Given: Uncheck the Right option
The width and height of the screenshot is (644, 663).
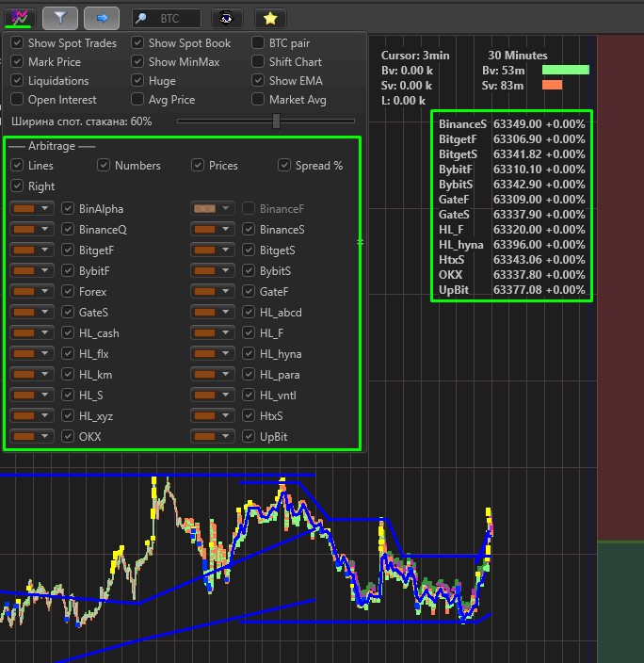Looking at the screenshot, I should [x=17, y=186].
